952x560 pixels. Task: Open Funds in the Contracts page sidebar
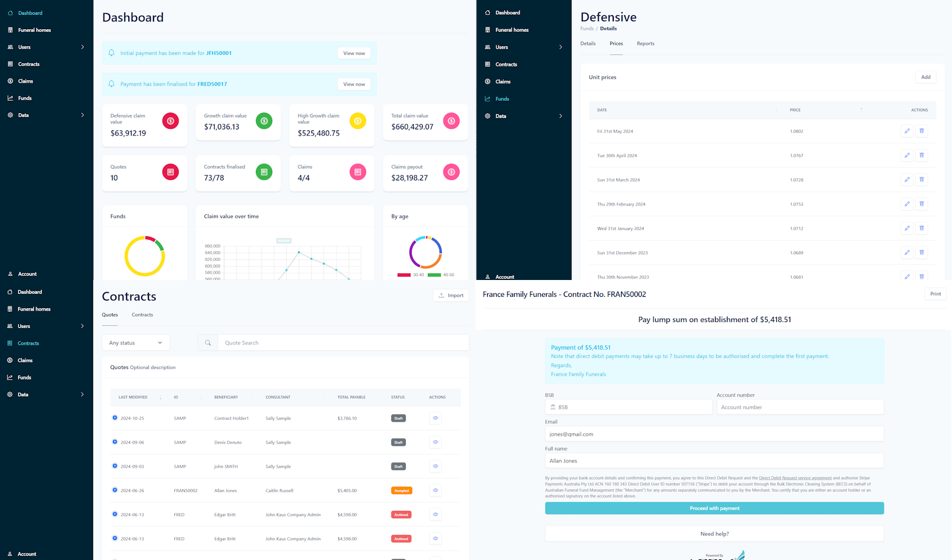tap(24, 377)
